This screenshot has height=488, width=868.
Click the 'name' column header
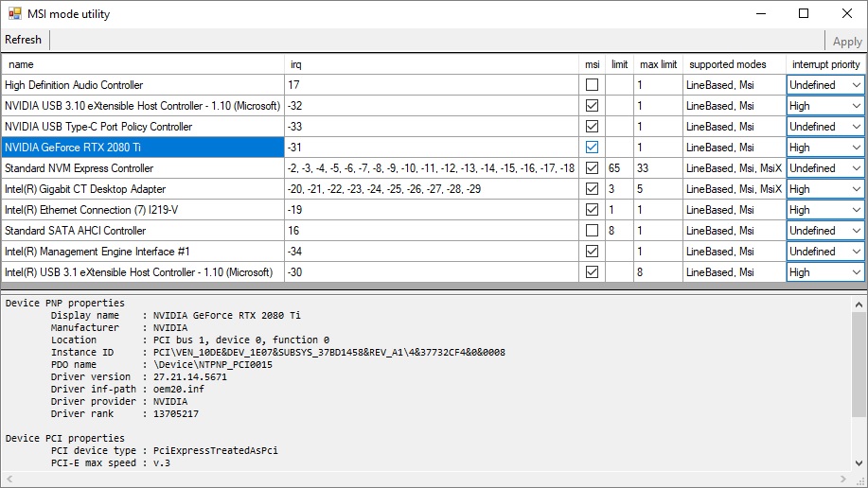click(143, 64)
